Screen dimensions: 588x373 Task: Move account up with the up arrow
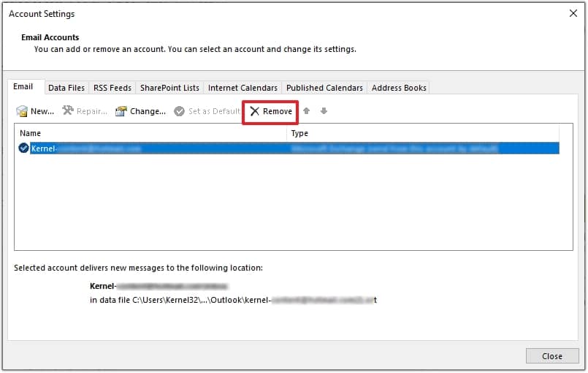tap(306, 111)
